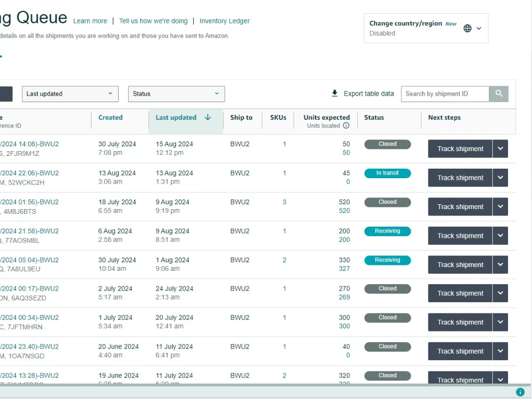Click the Last updated sort arrow
Viewport: 532px width, 399px height.
207,118
